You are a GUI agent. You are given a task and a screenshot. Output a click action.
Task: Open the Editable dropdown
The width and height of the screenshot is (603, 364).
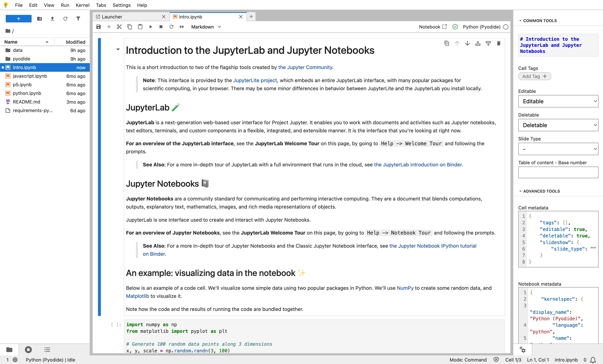pos(558,101)
